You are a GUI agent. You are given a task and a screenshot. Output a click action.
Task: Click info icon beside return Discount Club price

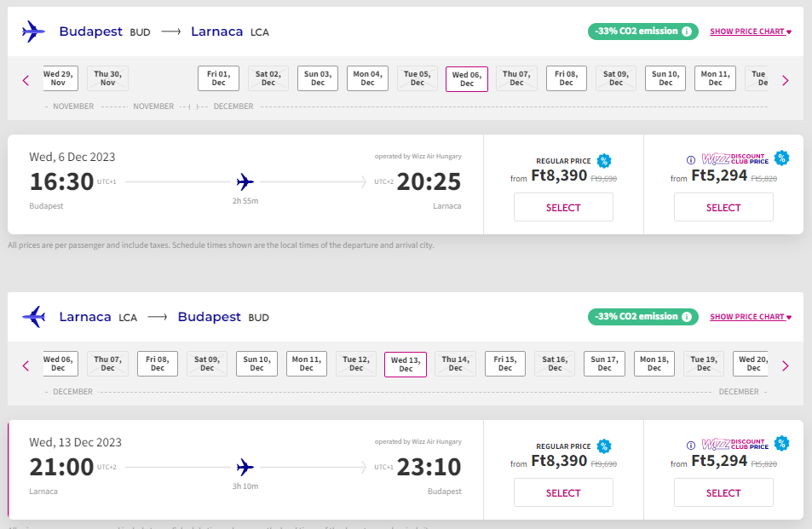691,445
